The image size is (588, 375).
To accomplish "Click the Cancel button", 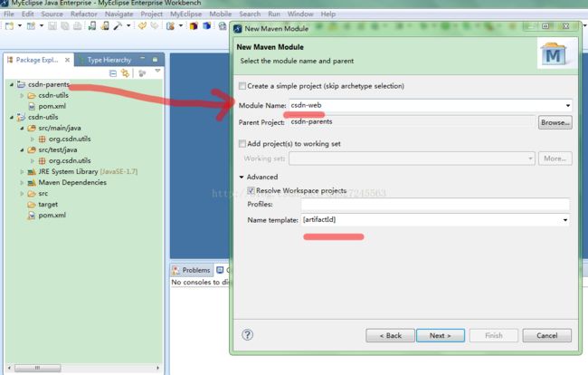I will coord(547,335).
